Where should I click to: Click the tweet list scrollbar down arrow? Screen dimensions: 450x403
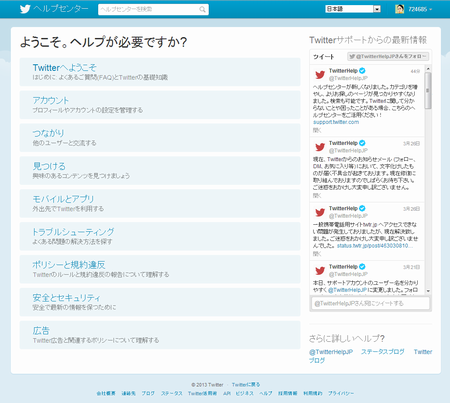(428, 291)
